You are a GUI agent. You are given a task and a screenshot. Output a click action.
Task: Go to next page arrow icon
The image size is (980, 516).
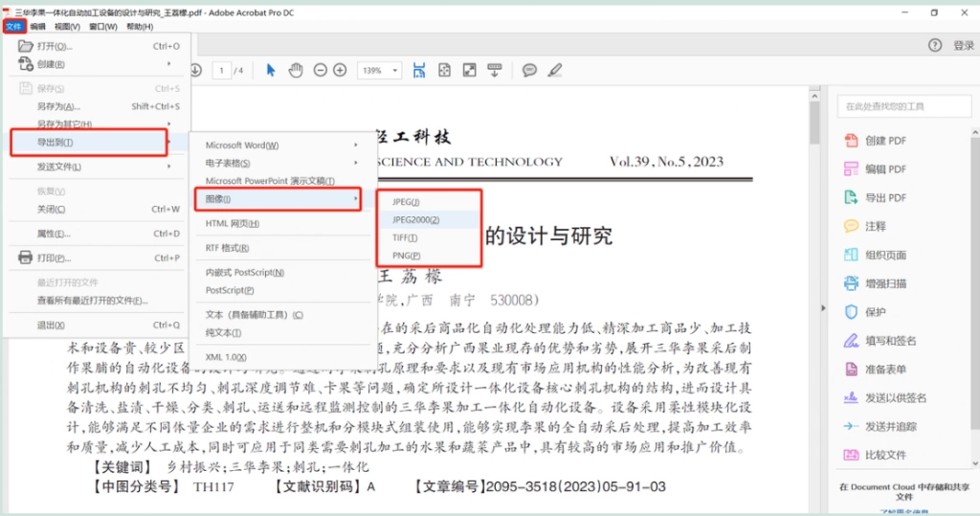click(196, 70)
